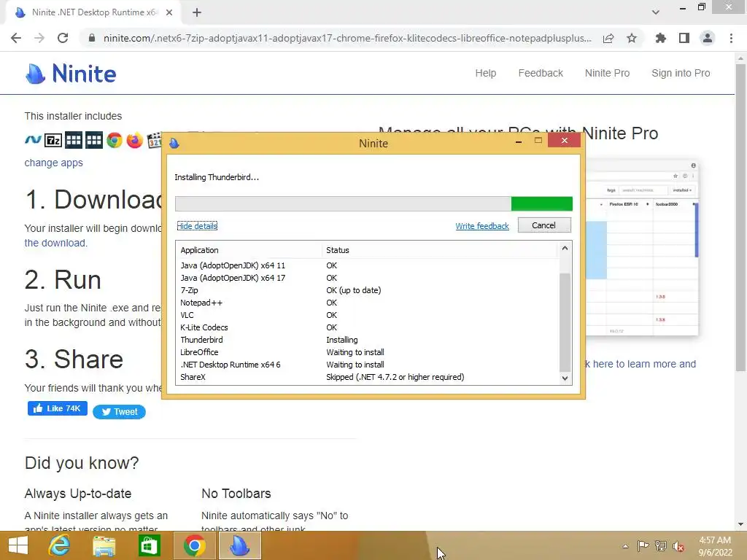The width and height of the screenshot is (747, 560).
Task: Cancel the Ninite installation
Action: pyautogui.click(x=544, y=225)
